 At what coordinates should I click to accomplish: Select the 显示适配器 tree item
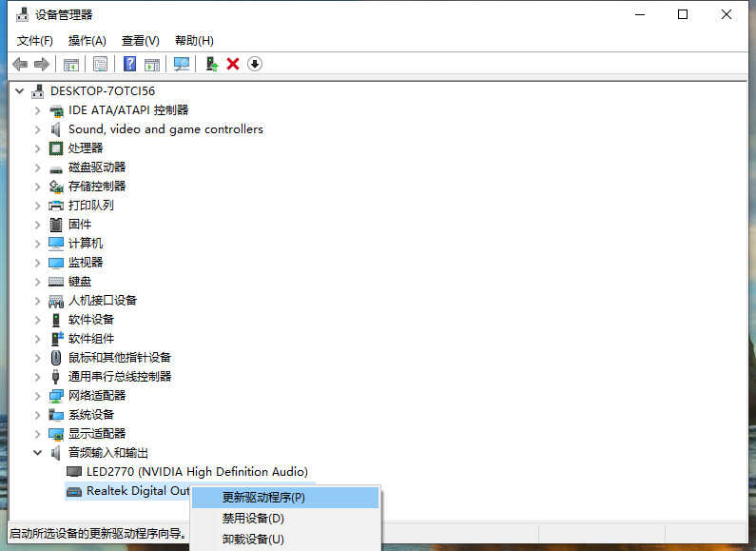[x=97, y=434]
